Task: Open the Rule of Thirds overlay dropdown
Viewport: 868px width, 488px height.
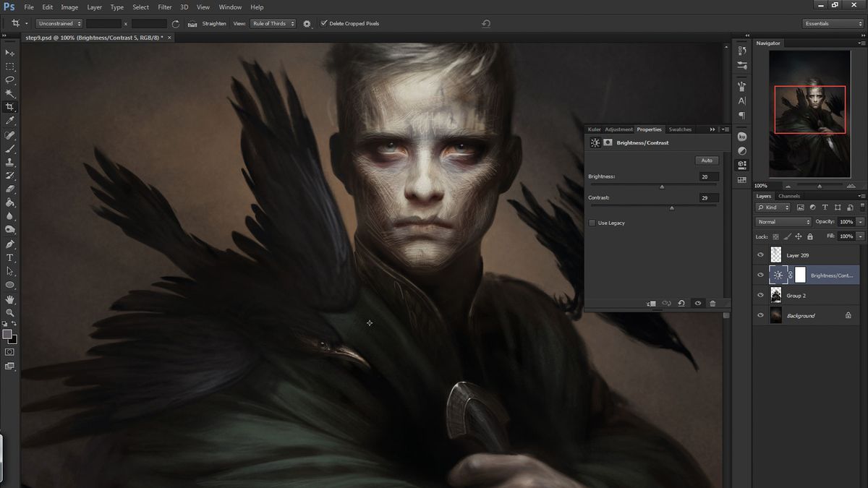Action: point(275,23)
